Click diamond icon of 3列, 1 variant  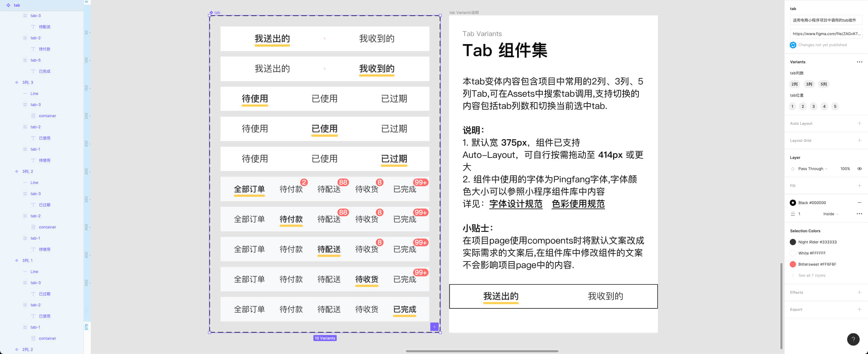[17, 260]
